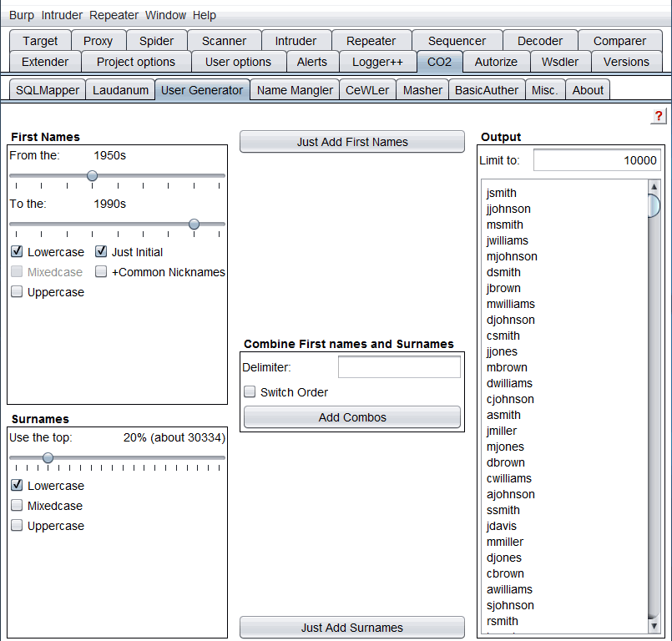Open the Window menu
The height and width of the screenshot is (641, 672).
click(x=165, y=15)
